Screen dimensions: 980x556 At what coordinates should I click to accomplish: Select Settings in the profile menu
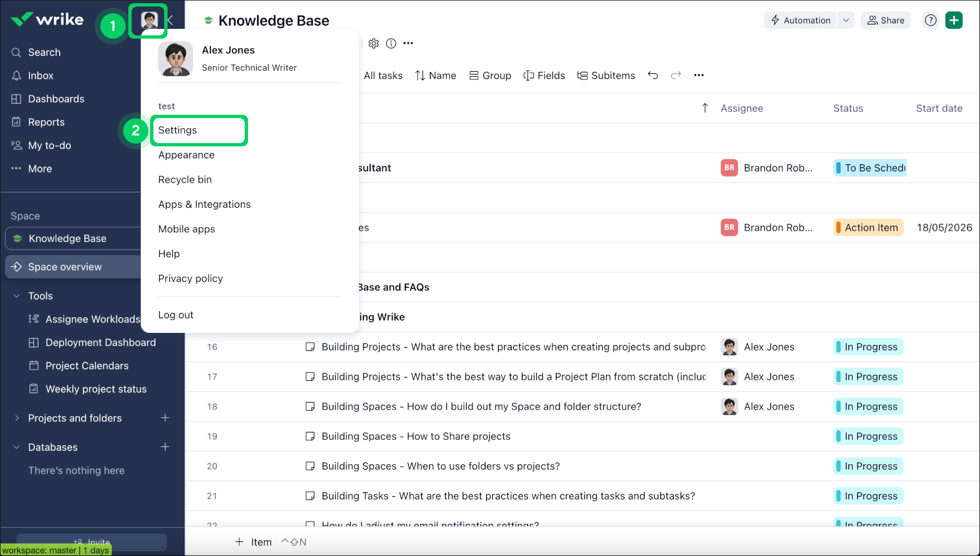point(177,130)
